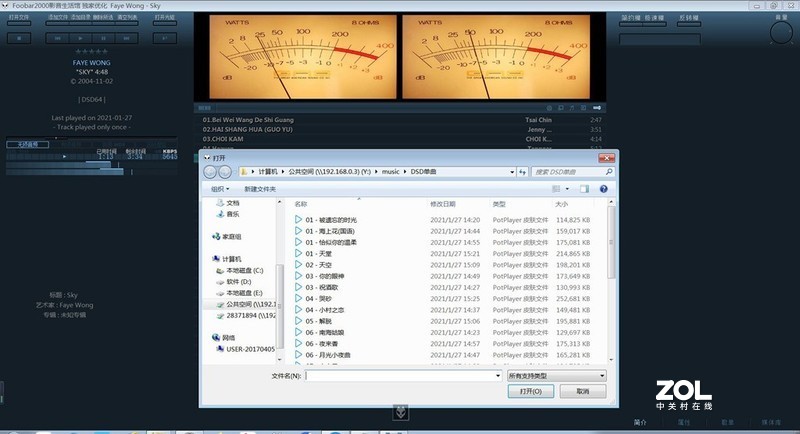Click the left VU meter display
800x434 pixels.
[x=303, y=57]
